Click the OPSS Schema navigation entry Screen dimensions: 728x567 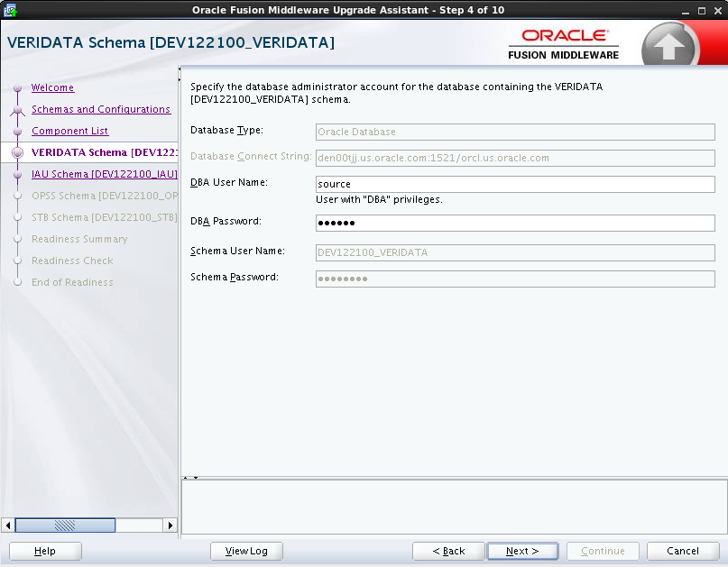105,196
